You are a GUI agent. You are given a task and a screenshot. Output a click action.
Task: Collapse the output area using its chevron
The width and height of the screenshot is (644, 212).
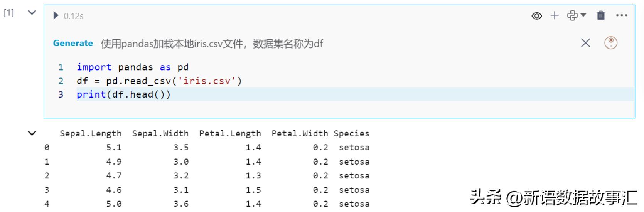(x=32, y=133)
